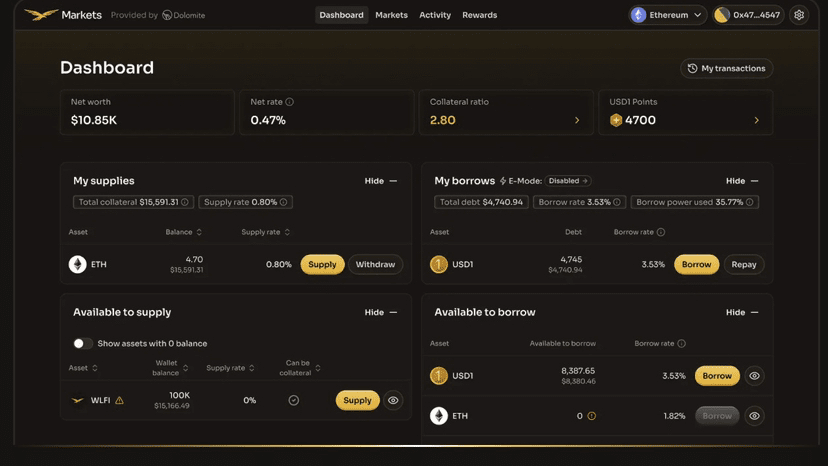Screen dimensions: 828x466
Task: Click the eye icon in USD1 borrow row
Action: [754, 376]
